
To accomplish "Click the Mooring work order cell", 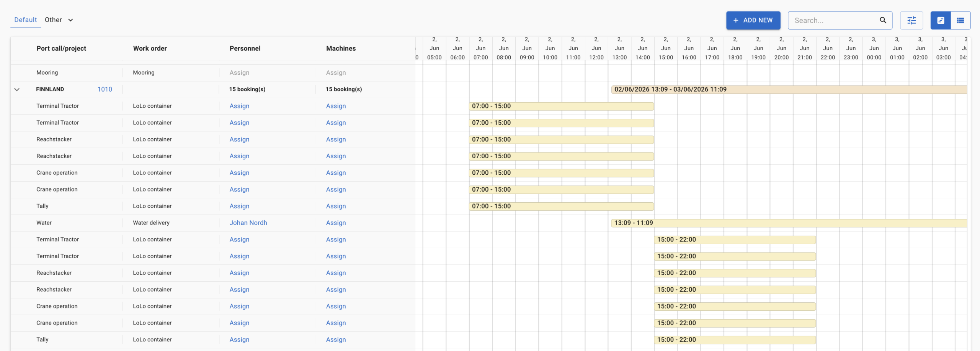I will [x=144, y=72].
